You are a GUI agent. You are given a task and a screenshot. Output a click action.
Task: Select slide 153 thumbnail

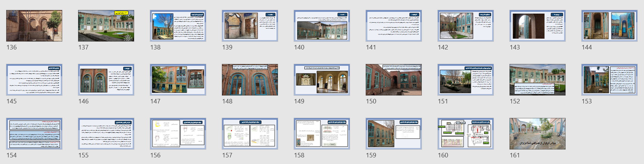pos(609,80)
